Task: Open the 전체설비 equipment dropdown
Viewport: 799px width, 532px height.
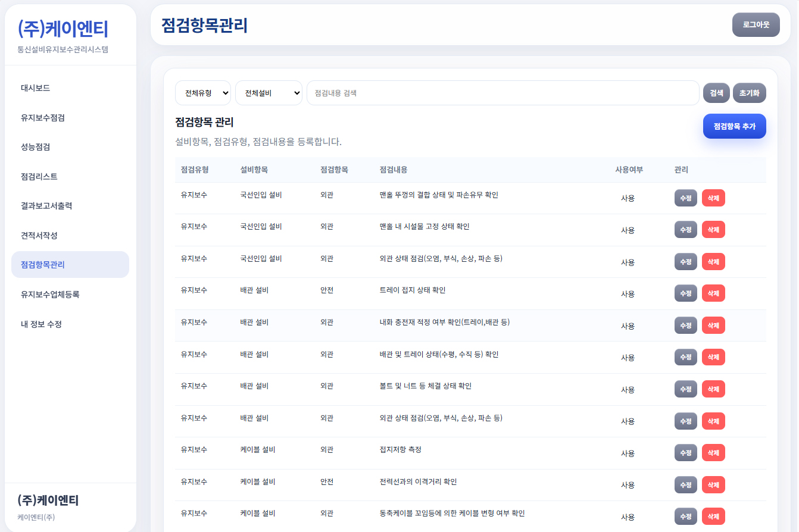Action: point(269,93)
